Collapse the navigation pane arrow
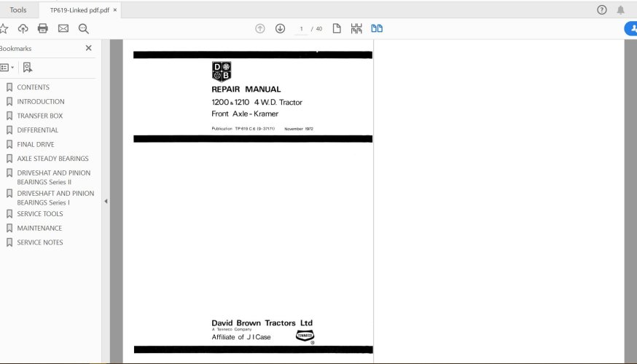The image size is (637, 364). coord(106,201)
